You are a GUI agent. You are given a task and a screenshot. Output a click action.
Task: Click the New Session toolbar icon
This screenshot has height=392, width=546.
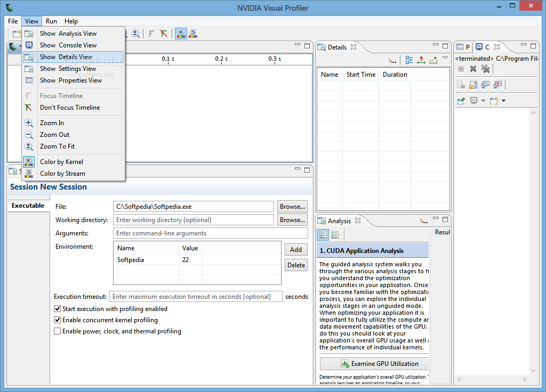(17, 34)
